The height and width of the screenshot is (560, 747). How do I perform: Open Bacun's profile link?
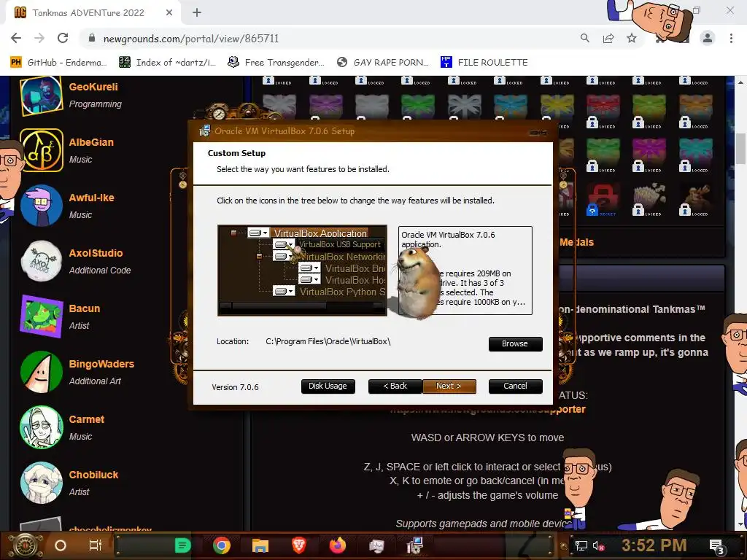(x=85, y=308)
